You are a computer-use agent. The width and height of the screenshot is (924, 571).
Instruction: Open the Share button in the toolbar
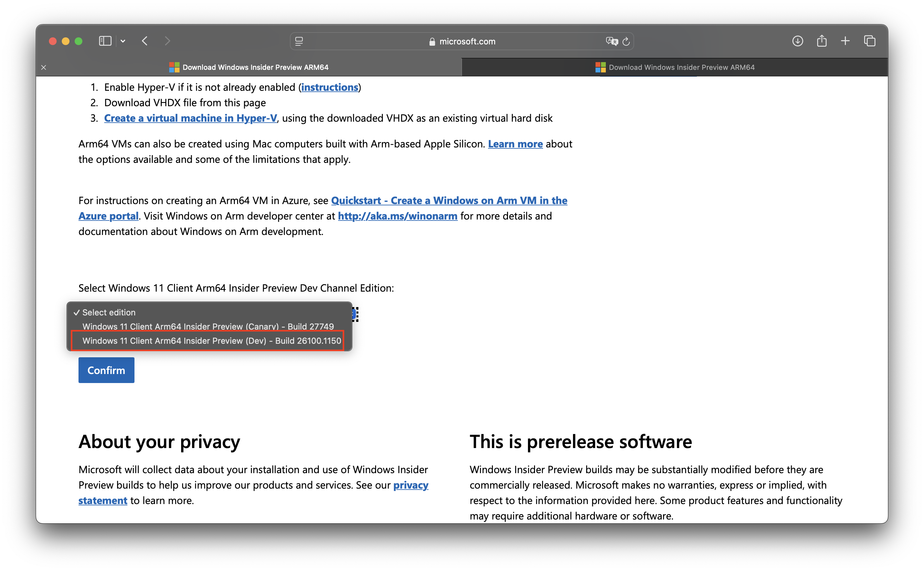pos(822,41)
